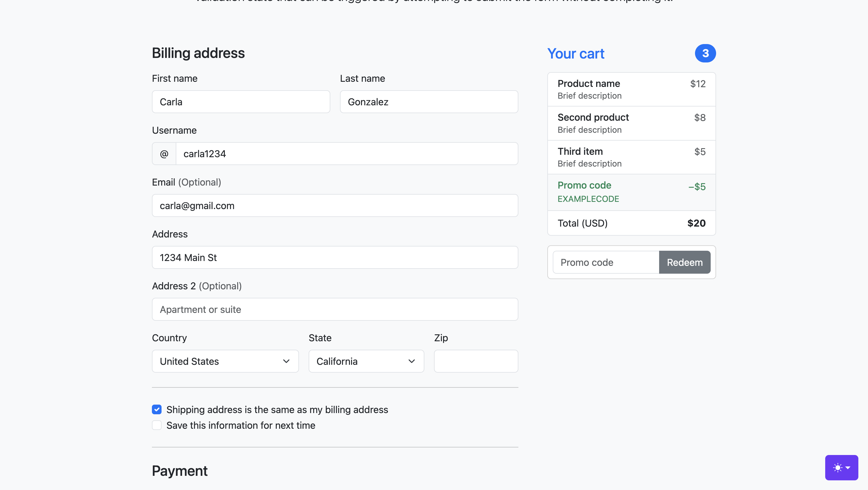Screen dimensions: 868x490
Task: Focus the Address field 1234 Main St
Action: click(x=335, y=258)
